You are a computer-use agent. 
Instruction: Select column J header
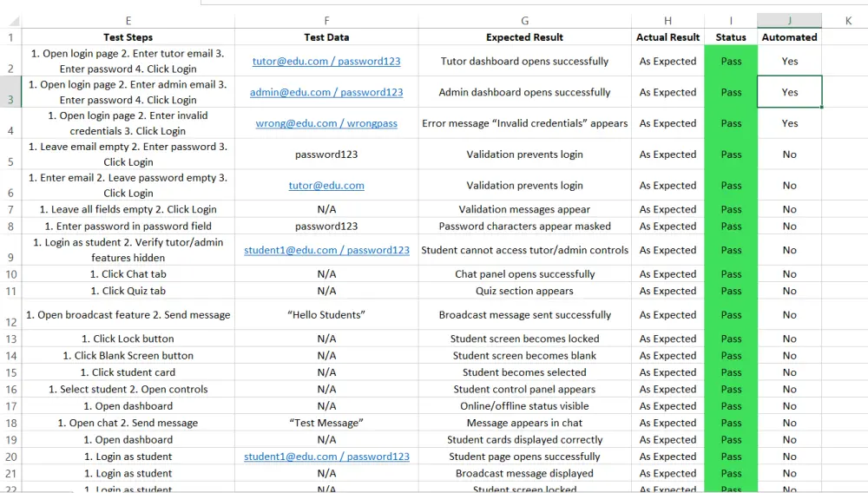789,21
